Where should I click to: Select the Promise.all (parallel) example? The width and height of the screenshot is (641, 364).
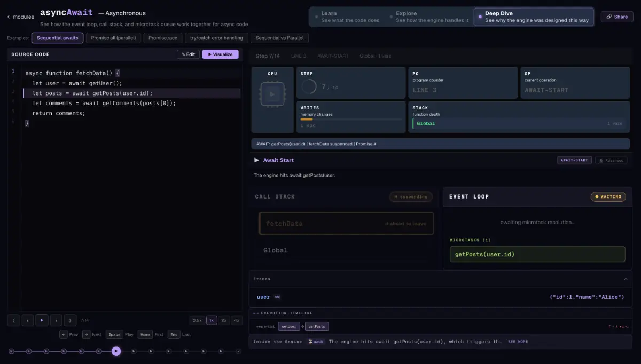113,38
